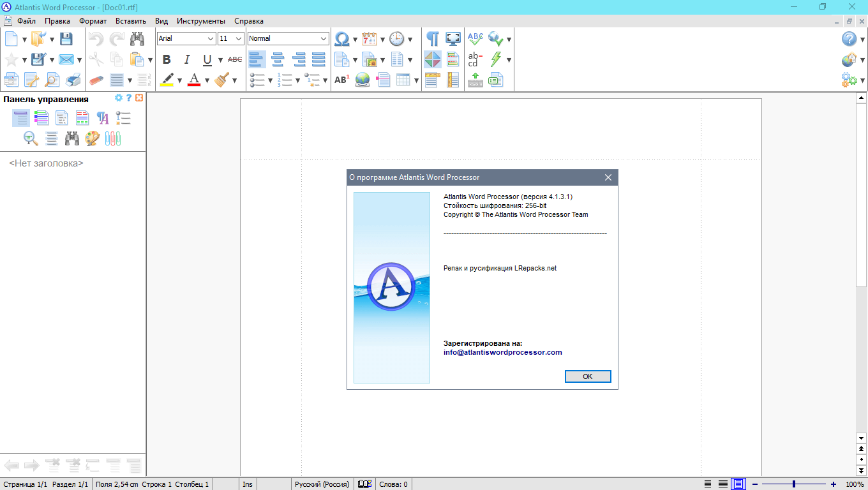Click the eraser clear formatting icon

click(x=96, y=80)
